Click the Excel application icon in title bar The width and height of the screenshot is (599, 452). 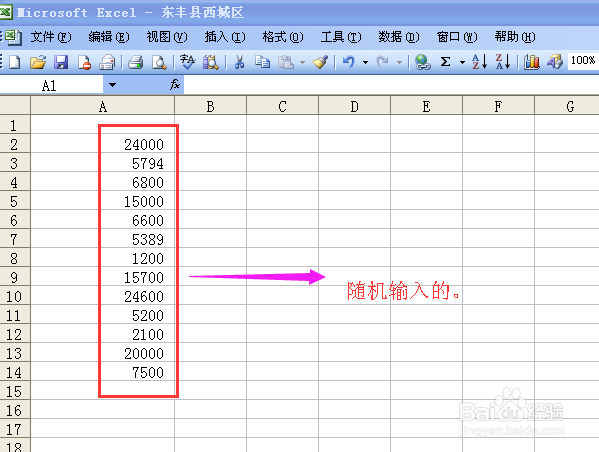[6, 11]
